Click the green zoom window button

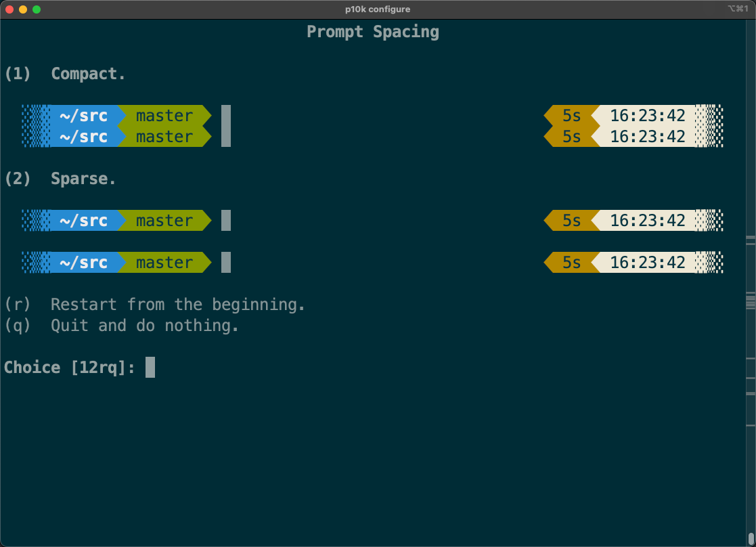[37, 9]
